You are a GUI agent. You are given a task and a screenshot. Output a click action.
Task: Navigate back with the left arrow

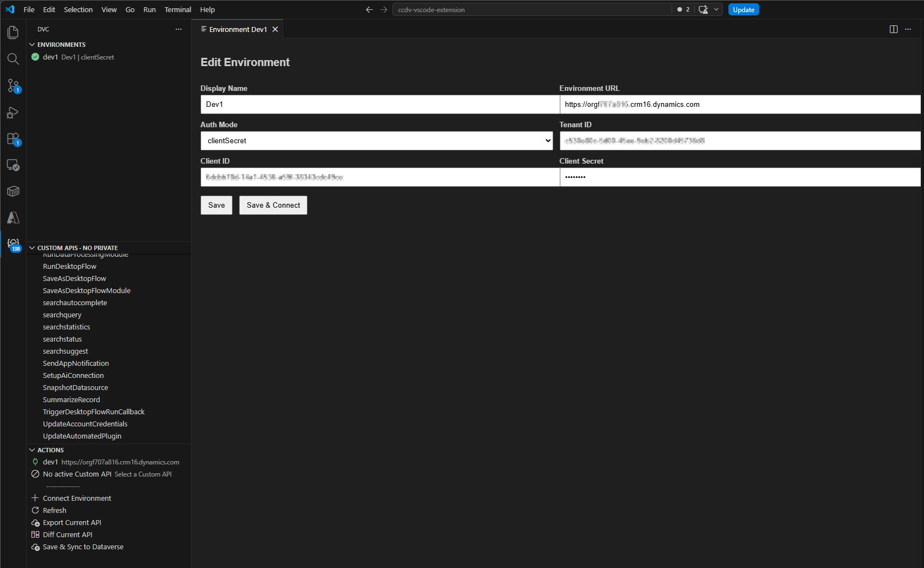click(x=369, y=9)
